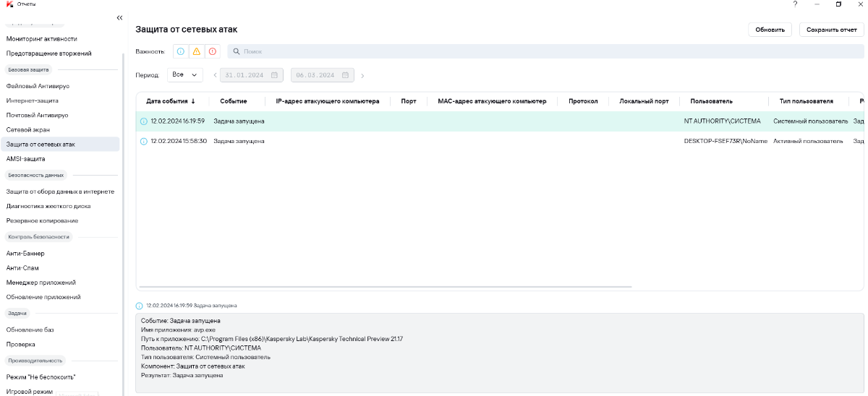This screenshot has width=868, height=396.
Task: Click the DESKTOP-FSEF73R\NoName user cell
Action: pos(726,141)
